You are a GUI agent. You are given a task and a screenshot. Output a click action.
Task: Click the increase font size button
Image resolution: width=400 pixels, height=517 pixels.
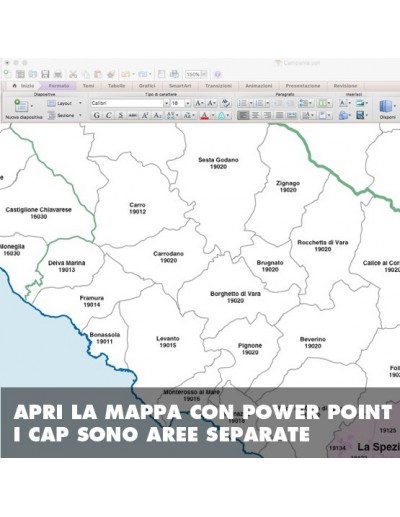199,103
